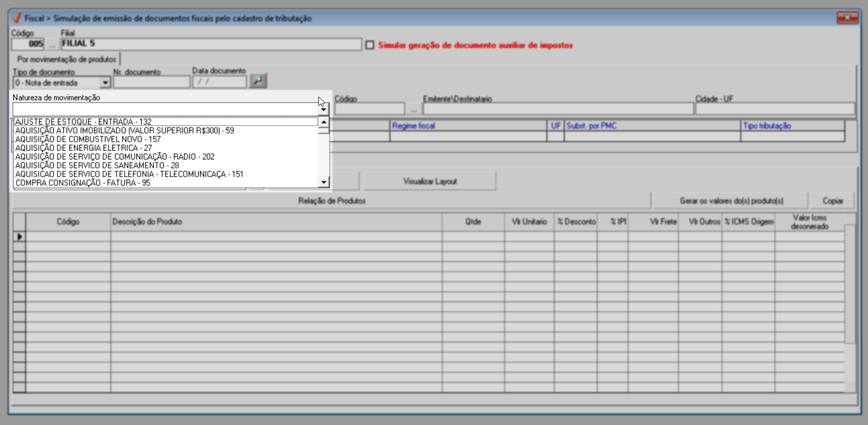
Task: Select the Por movimentação de produtos tab
Action: [x=66, y=59]
